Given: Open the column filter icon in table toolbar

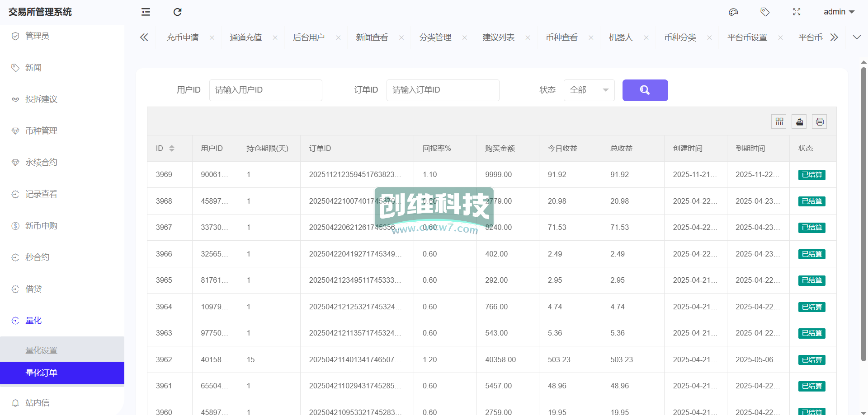Looking at the screenshot, I should 779,121.
